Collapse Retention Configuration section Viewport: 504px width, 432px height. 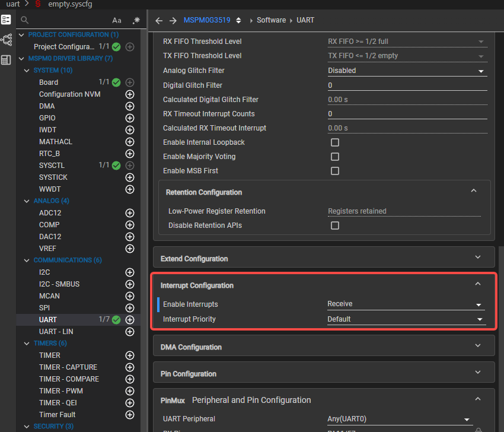[x=474, y=190]
